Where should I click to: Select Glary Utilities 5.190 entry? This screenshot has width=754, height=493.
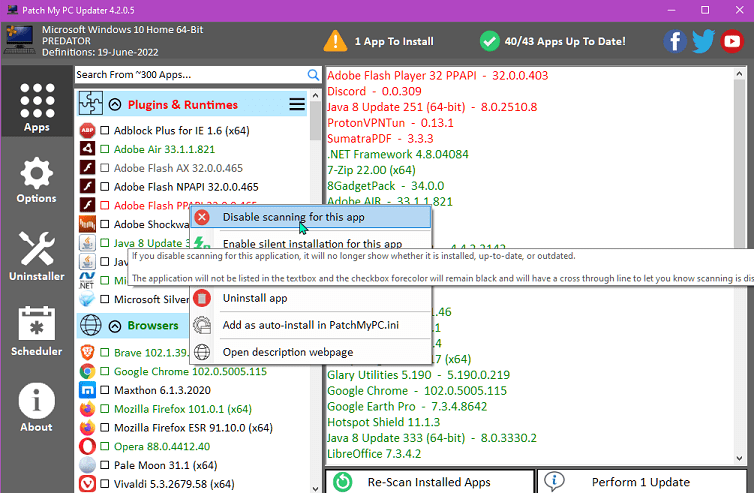(x=418, y=375)
